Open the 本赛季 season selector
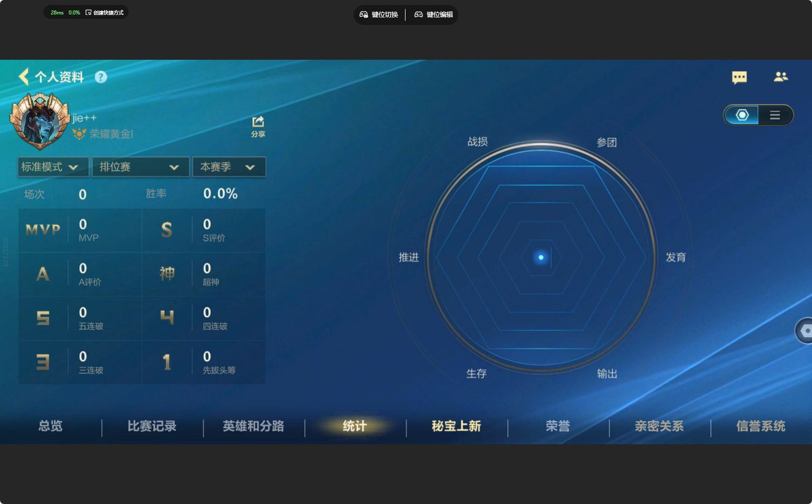Viewport: 812px width, 504px height. point(229,167)
